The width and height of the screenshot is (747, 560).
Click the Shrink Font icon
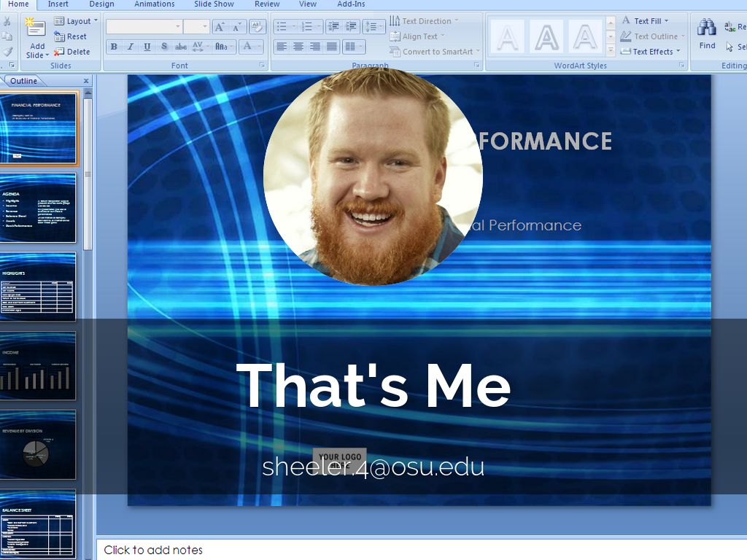238,27
